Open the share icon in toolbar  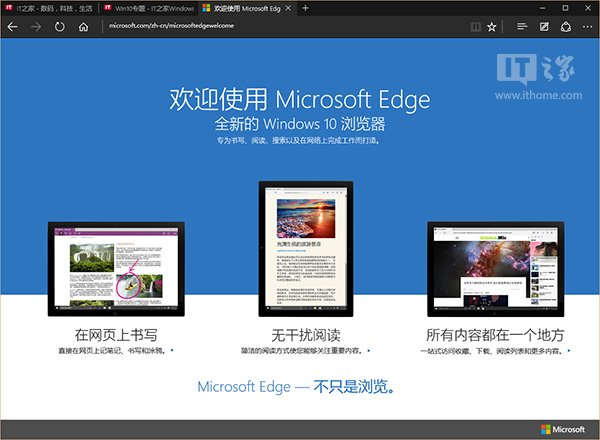click(565, 27)
